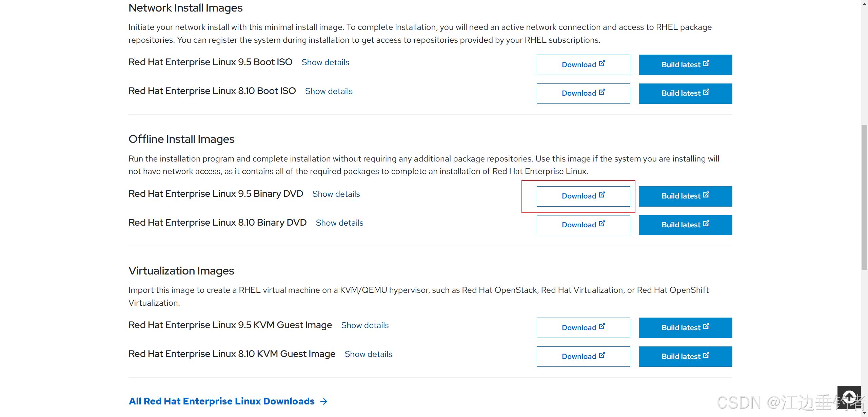The image size is (868, 417).
Task: Show details for RHEL 9.5 Boot ISO
Action: click(x=325, y=62)
